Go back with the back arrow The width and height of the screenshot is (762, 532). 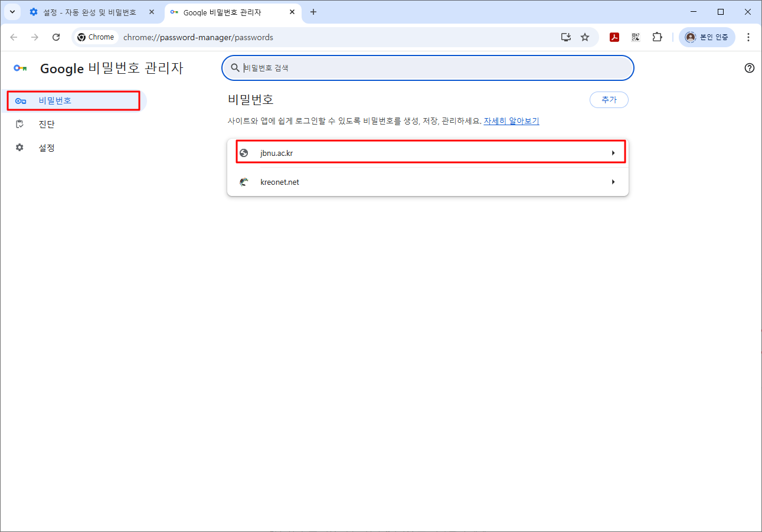point(14,37)
